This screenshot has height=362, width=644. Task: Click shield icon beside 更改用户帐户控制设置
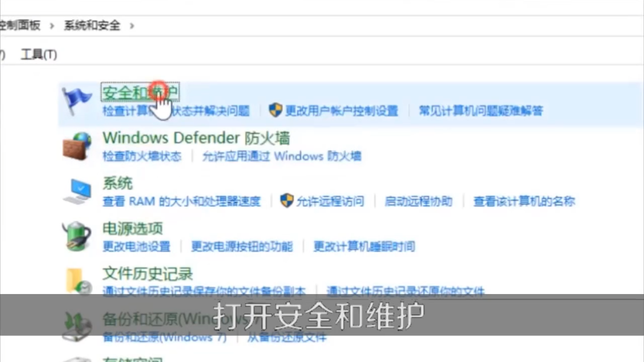(x=275, y=110)
